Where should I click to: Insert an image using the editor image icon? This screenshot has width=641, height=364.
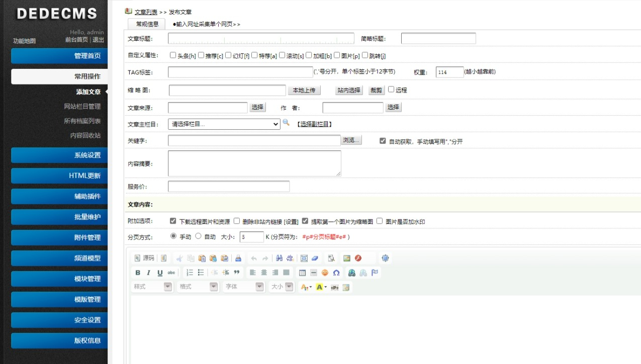(x=347, y=258)
